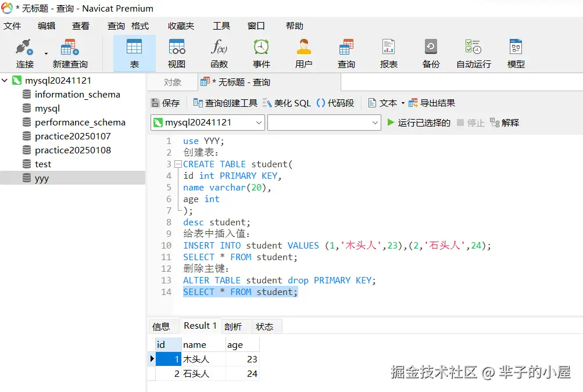583x392 pixels.
Task: Open the 格式 menu
Action: click(140, 26)
